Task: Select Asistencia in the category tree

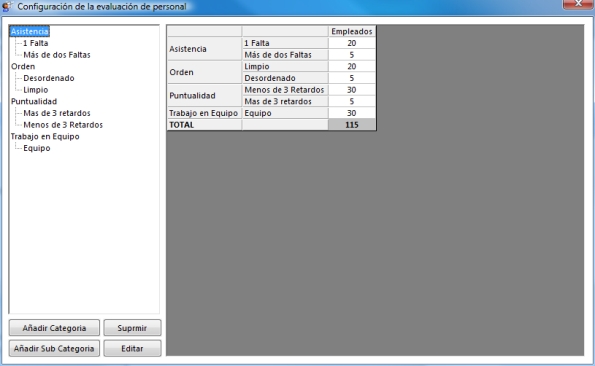Action: click(x=30, y=31)
